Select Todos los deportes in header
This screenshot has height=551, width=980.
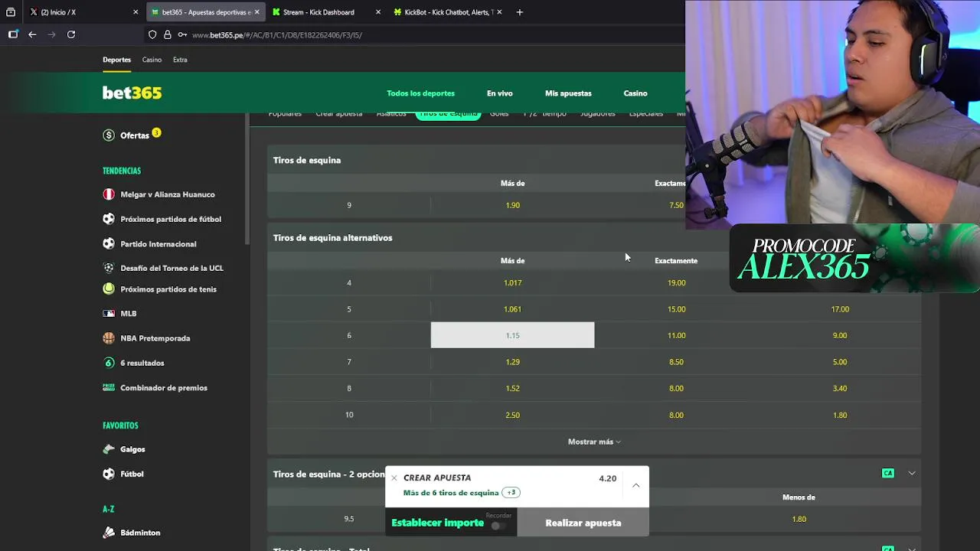pos(420,93)
